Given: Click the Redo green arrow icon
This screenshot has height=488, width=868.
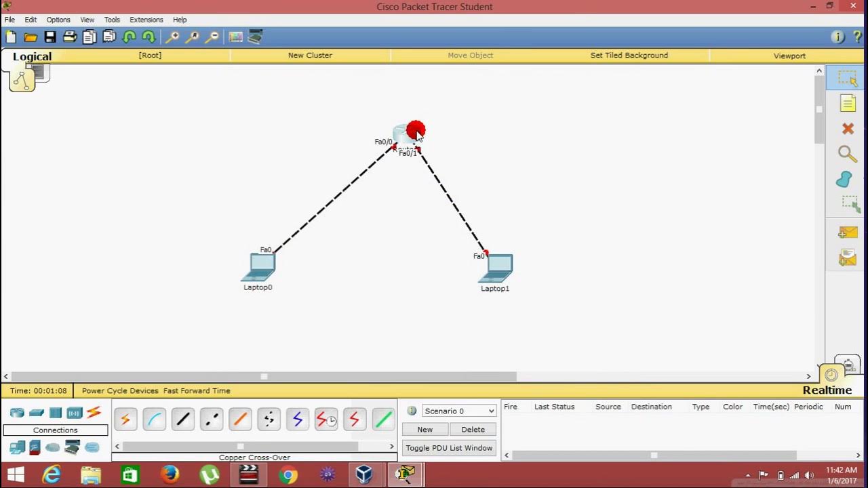Looking at the screenshot, I should click(x=149, y=37).
